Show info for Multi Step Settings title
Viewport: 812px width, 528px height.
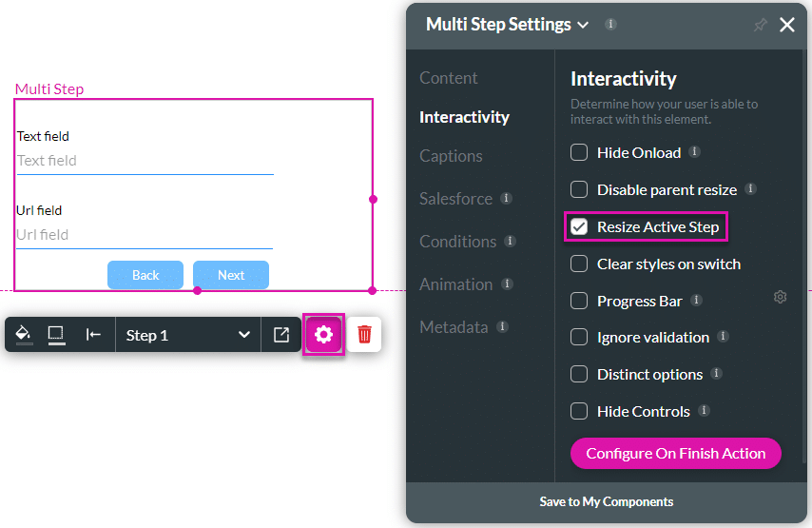(x=610, y=24)
